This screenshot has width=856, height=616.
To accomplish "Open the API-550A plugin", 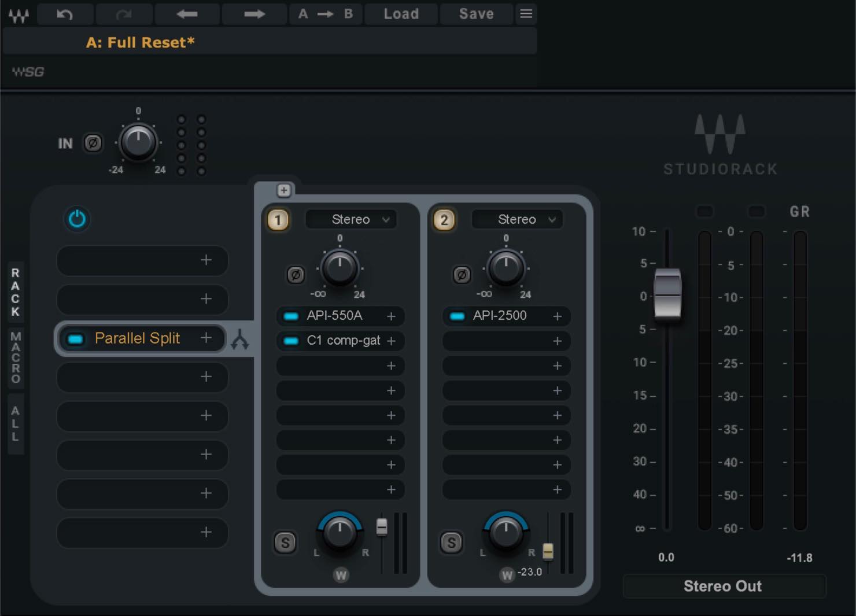I will [334, 316].
